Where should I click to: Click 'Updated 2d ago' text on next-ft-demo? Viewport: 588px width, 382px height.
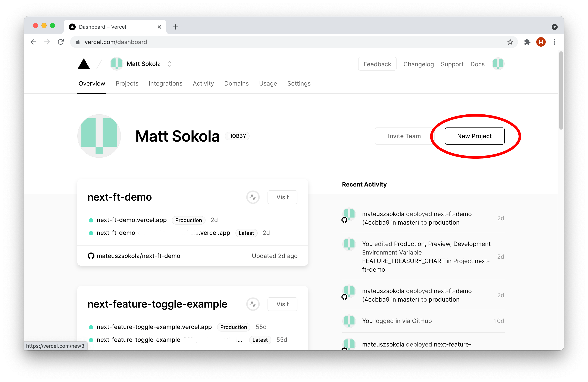point(275,256)
